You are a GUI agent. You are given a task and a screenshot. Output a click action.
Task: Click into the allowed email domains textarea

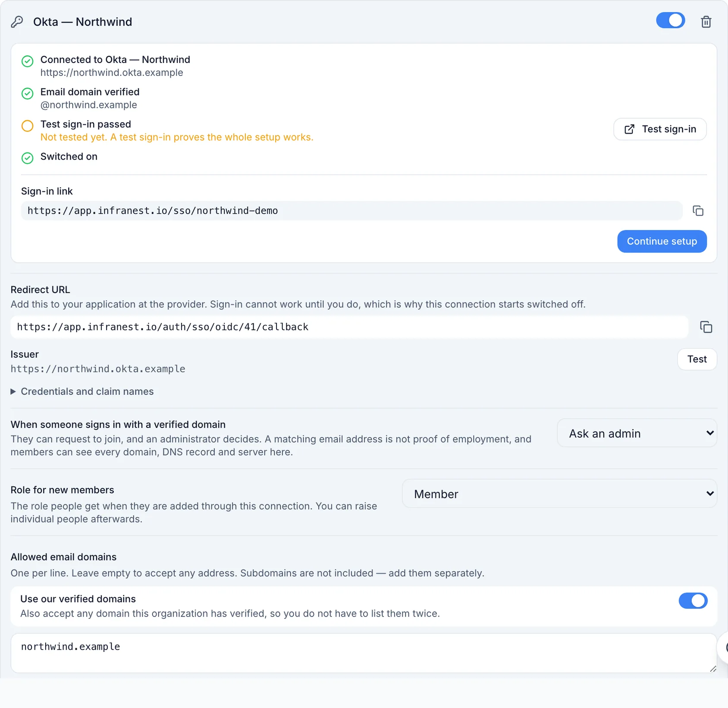[x=364, y=653]
